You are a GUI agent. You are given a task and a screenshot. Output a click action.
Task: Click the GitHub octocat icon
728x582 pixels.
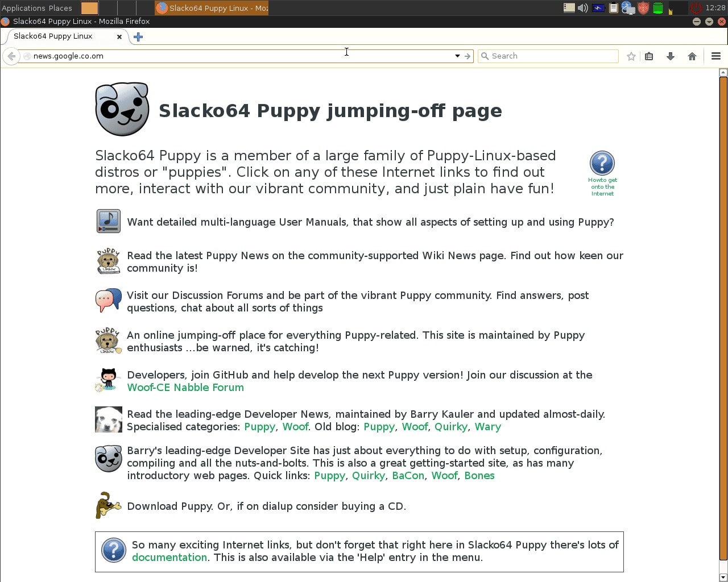pyautogui.click(x=108, y=380)
